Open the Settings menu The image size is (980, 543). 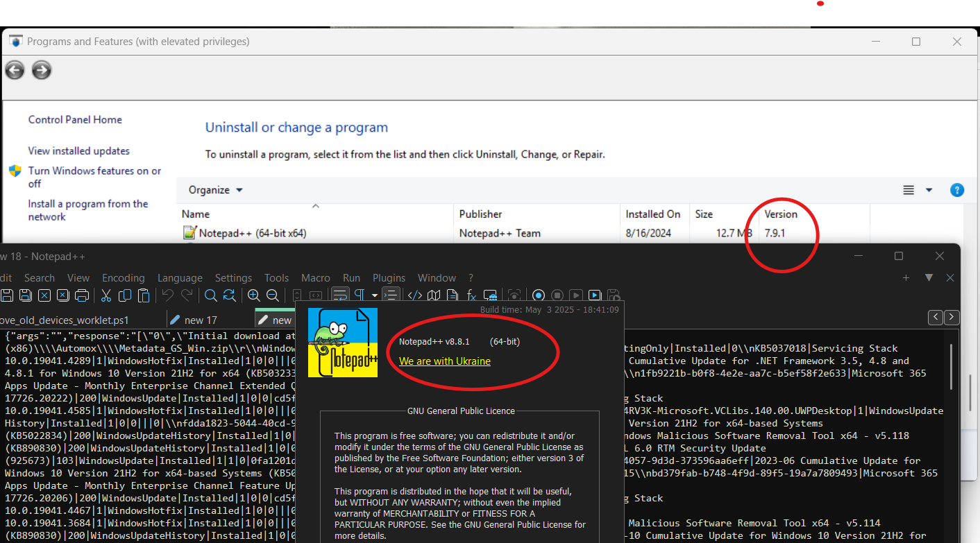[x=233, y=277]
